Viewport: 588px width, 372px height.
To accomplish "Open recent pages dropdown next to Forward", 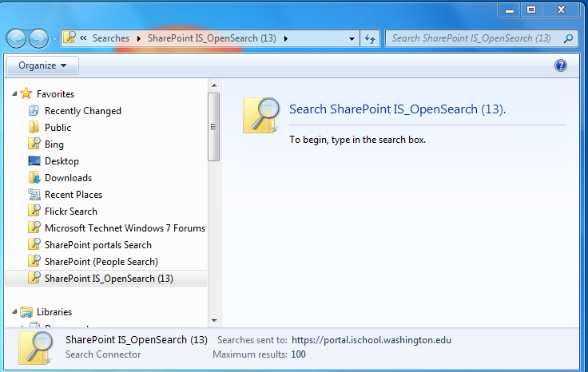I will (x=54, y=39).
